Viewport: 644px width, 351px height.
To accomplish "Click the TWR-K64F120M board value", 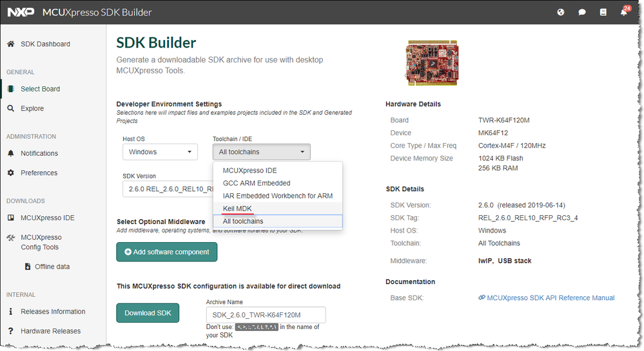I will [x=504, y=120].
